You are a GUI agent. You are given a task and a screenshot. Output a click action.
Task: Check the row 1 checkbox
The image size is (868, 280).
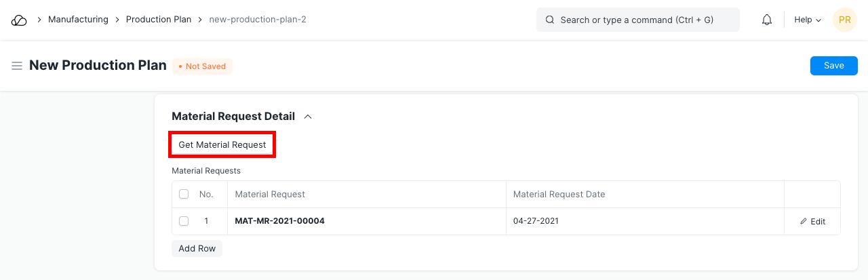click(184, 222)
